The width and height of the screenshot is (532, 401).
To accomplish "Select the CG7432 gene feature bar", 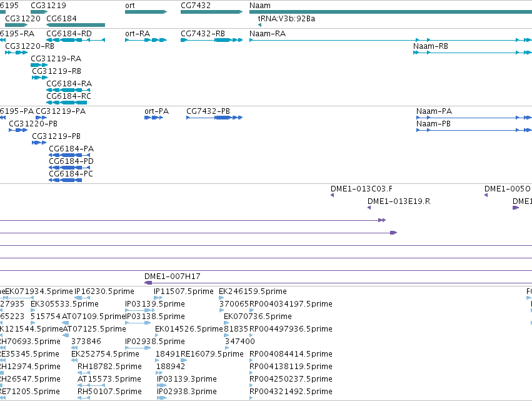I will (x=212, y=12).
